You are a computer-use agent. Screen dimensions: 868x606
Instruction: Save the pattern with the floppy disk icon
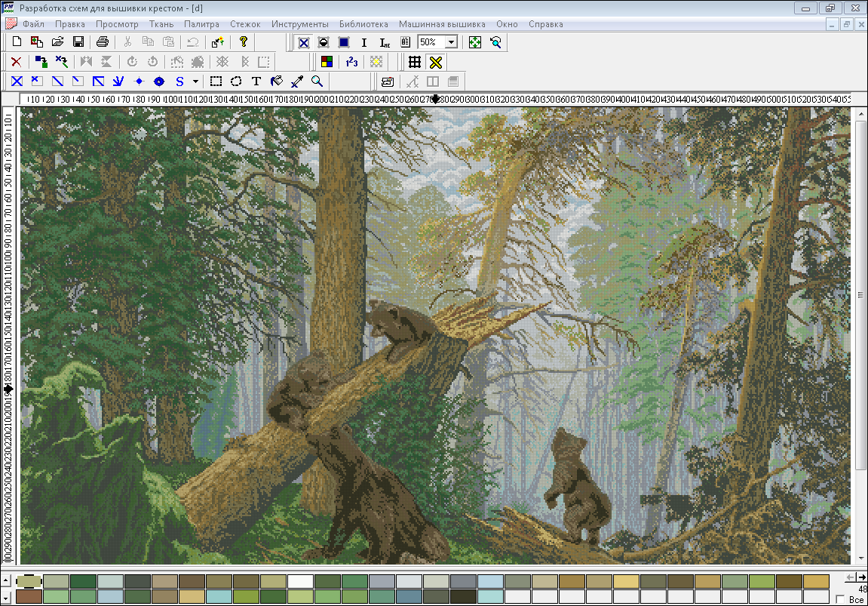point(78,42)
